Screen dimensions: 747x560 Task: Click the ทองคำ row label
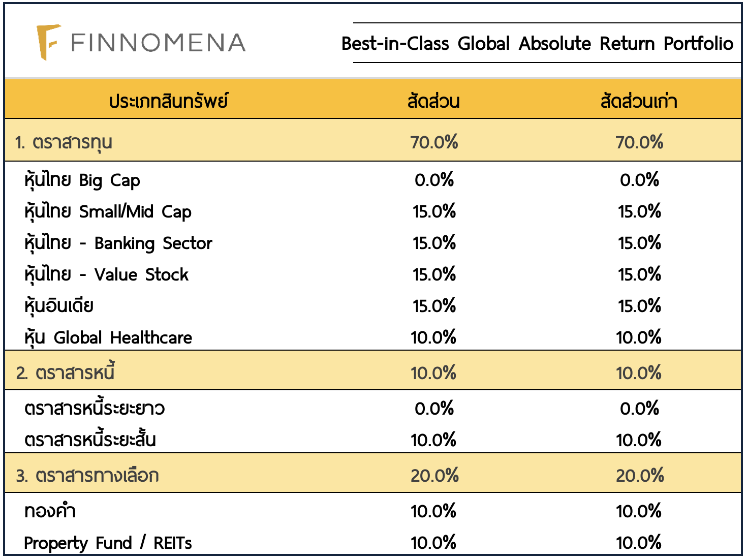(50, 511)
